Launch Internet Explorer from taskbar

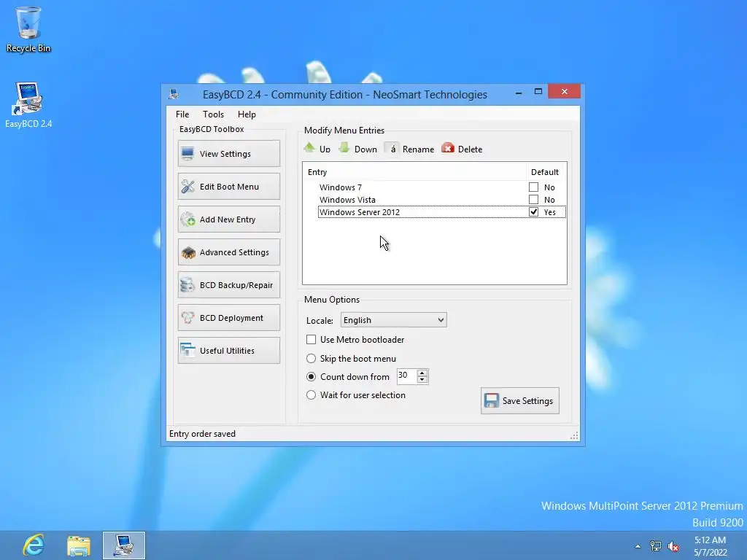tap(34, 545)
